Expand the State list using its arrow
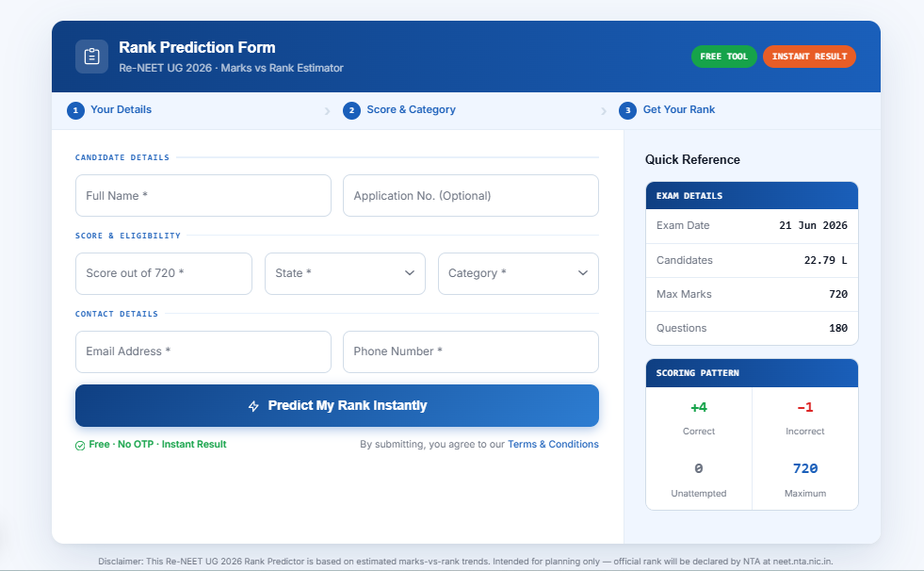Image resolution: width=924 pixels, height=571 pixels. tap(410, 273)
